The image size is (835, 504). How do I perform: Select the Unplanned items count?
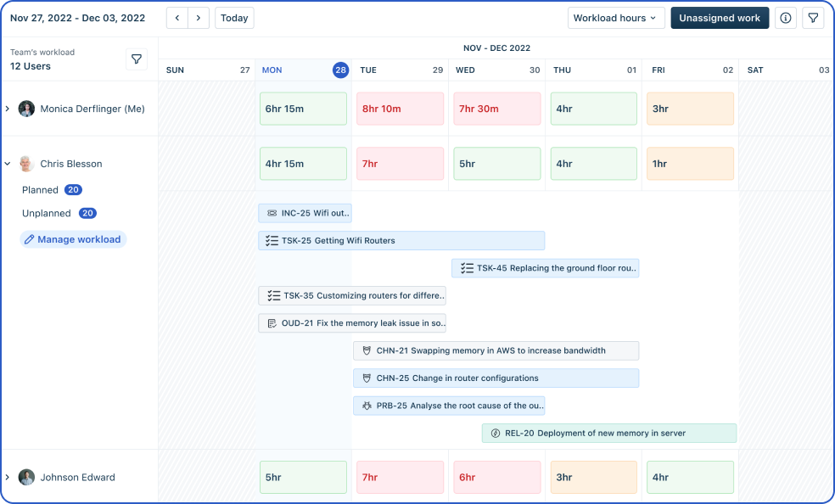pos(87,213)
